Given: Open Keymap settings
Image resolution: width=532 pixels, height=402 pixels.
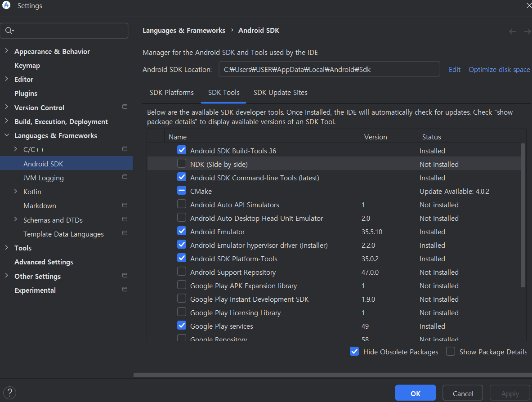Looking at the screenshot, I should point(27,66).
